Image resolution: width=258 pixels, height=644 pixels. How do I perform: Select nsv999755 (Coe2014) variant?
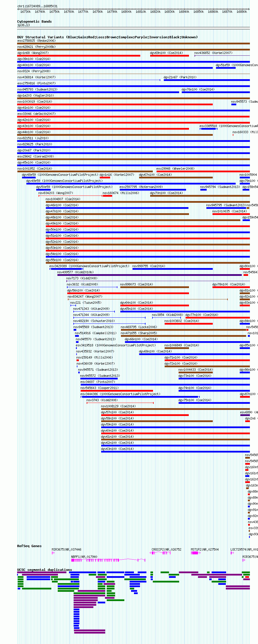point(149,266)
